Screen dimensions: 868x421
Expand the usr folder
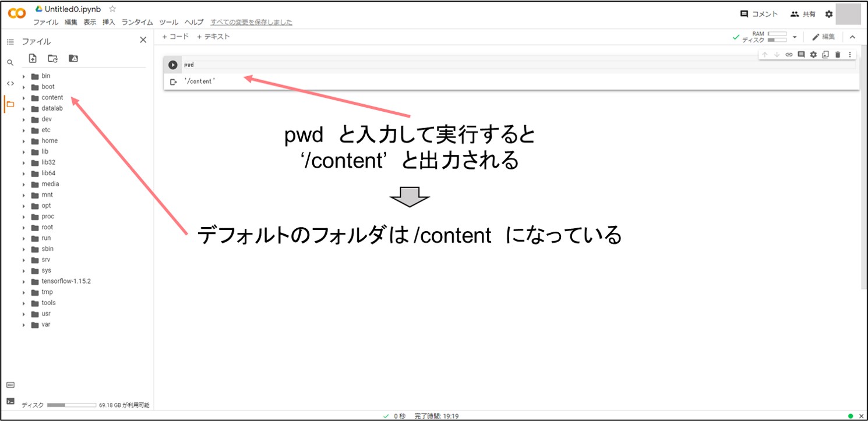tap(24, 314)
